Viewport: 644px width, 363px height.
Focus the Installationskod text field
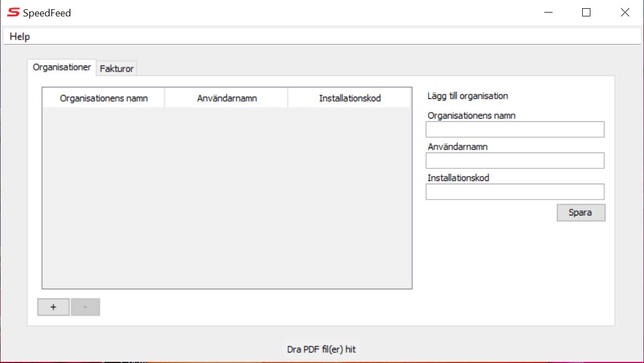click(x=515, y=192)
